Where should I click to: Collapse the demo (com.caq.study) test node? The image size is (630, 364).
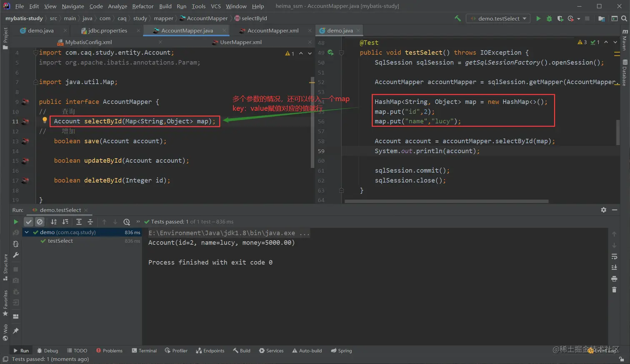point(27,232)
